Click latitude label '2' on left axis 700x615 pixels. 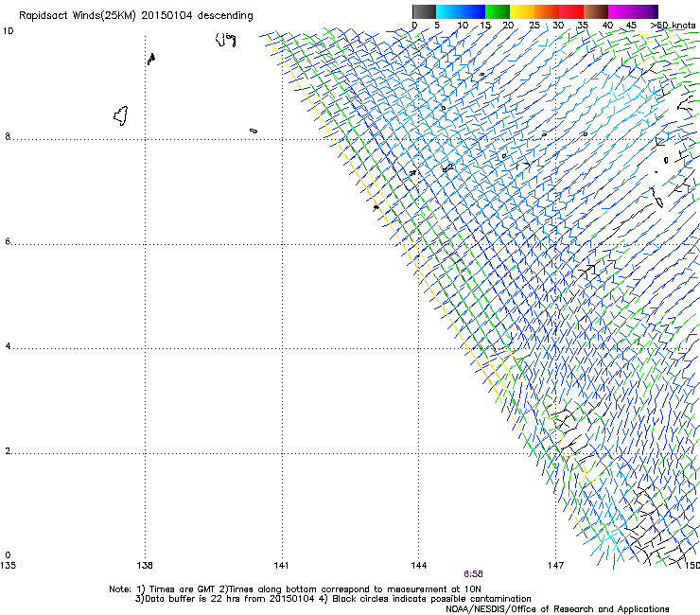click(x=8, y=451)
